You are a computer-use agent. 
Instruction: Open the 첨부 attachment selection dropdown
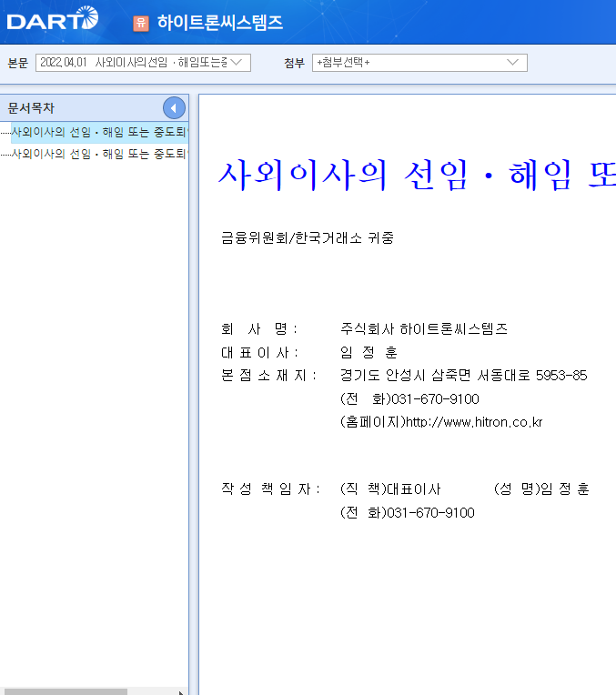[x=419, y=63]
